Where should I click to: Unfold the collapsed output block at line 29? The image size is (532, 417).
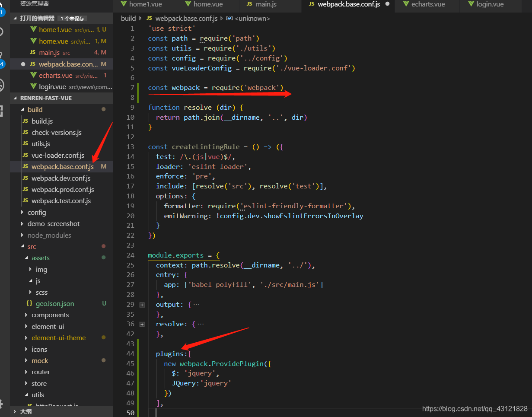tap(142, 305)
